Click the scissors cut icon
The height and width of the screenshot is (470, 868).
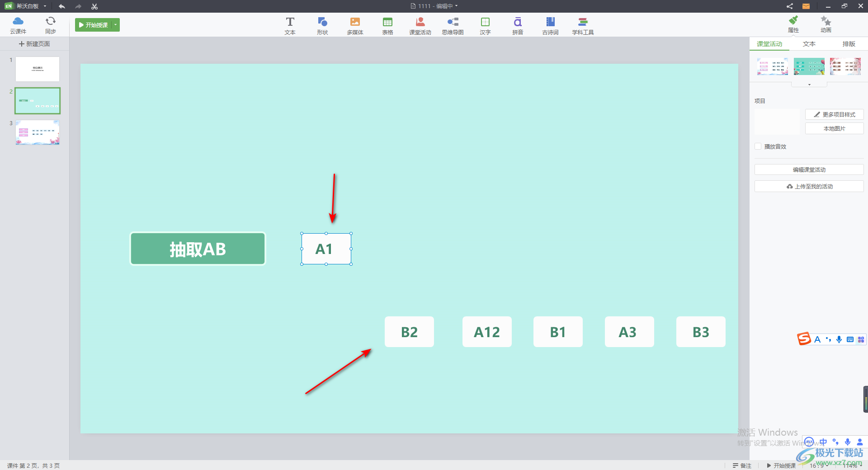94,6
